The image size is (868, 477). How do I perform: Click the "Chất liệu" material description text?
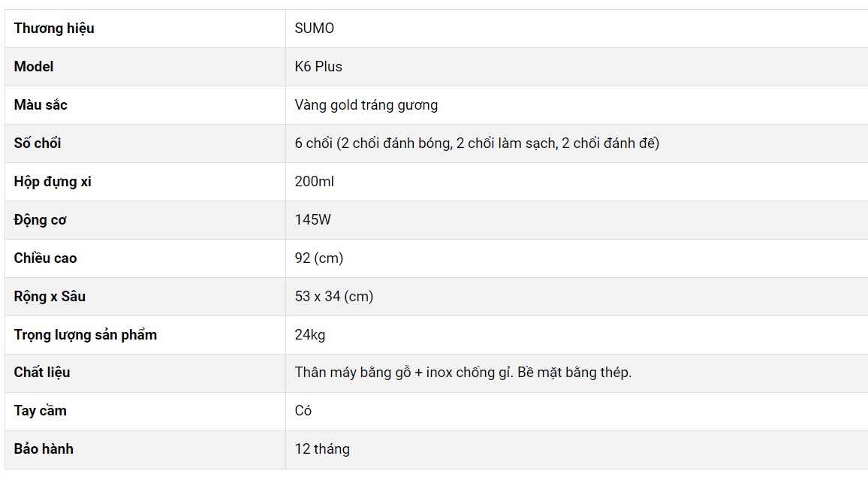463,373
